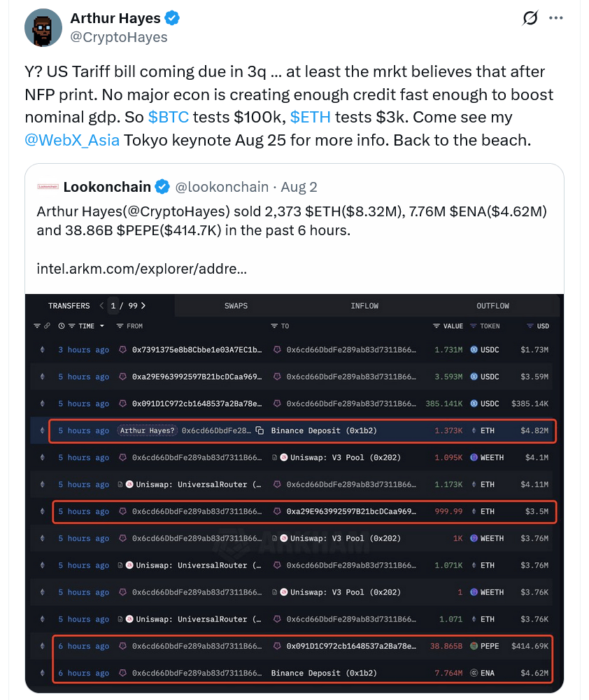
Task: Click the USDC token icon in the top row
Action: tap(474, 349)
